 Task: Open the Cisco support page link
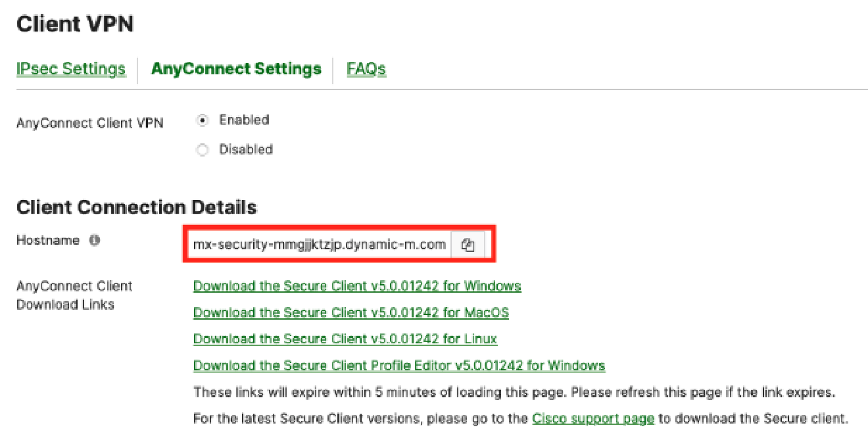(x=593, y=418)
